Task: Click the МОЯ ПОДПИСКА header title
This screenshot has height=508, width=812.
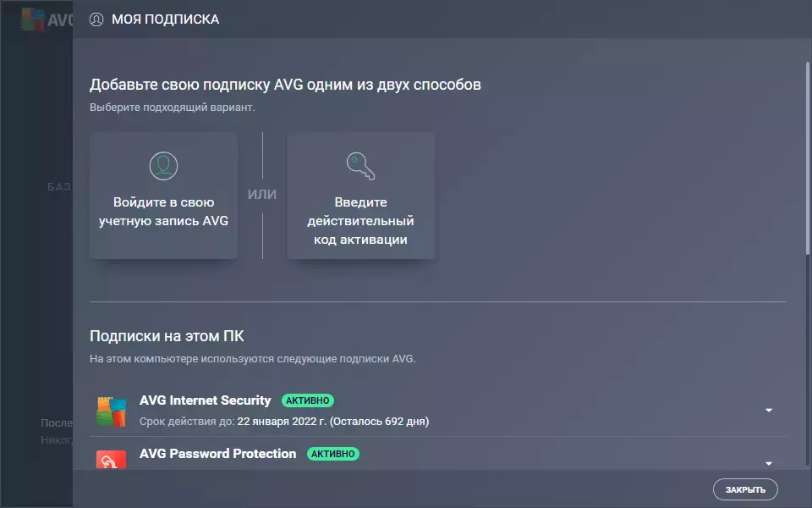Action: 166,19
